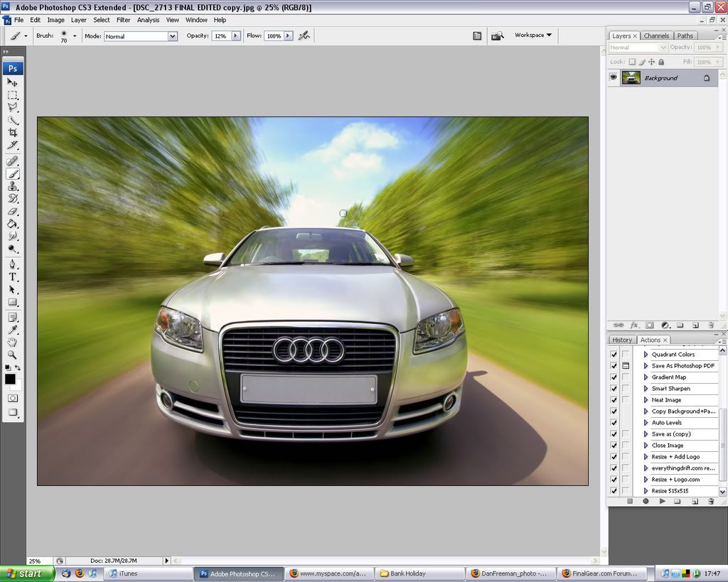Screen dimensions: 728x582
Task: Select the Path Selection tool
Action: click(x=13, y=290)
